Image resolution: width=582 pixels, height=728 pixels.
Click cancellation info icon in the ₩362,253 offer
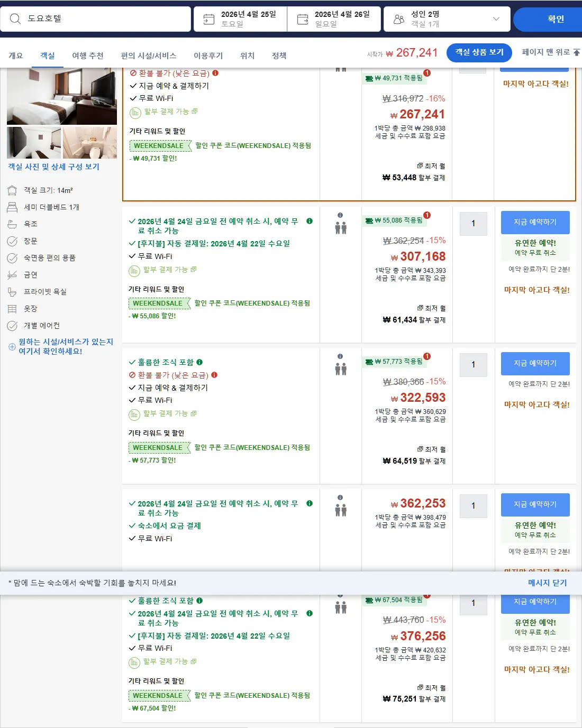[x=310, y=503]
